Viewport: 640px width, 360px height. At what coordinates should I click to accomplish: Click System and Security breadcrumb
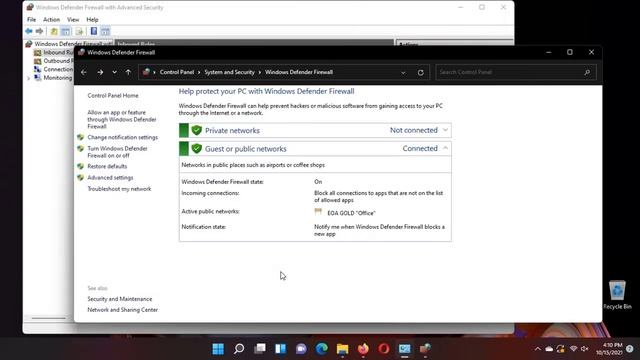229,72
